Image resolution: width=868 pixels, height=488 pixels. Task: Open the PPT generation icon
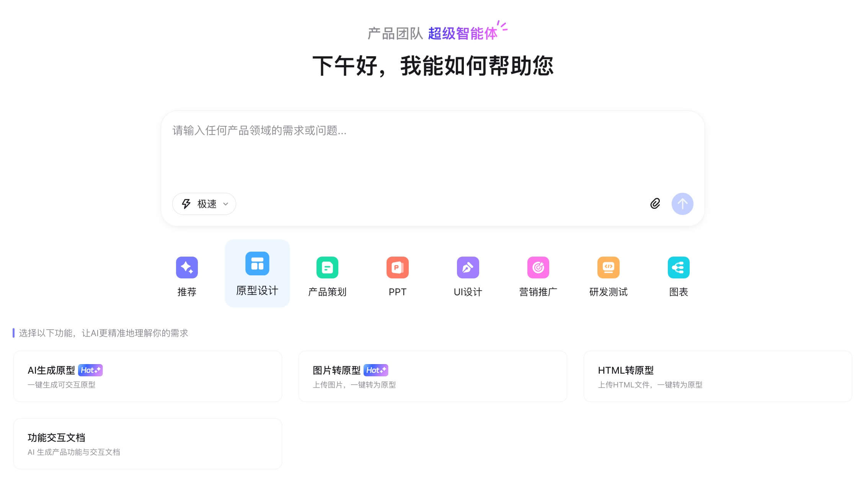tap(398, 267)
